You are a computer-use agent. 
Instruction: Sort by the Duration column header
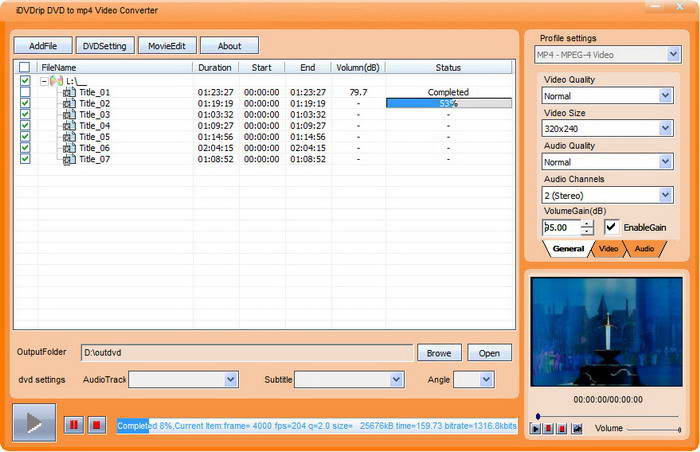215,67
